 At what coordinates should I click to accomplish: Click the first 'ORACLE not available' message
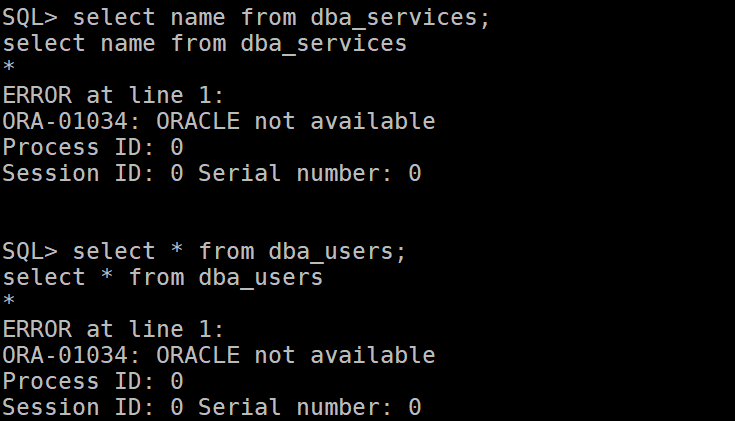pos(295,121)
